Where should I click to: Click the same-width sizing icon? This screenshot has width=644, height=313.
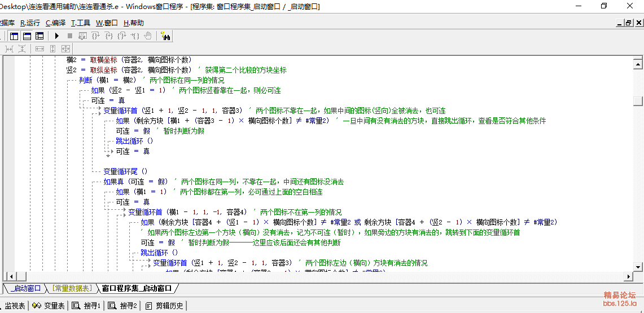pyautogui.click(x=40, y=49)
